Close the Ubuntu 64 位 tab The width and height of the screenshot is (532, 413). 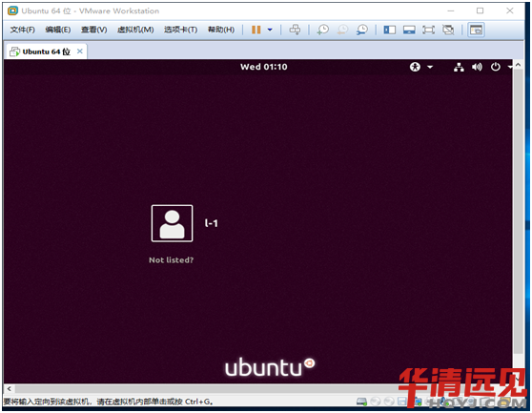tap(80, 52)
